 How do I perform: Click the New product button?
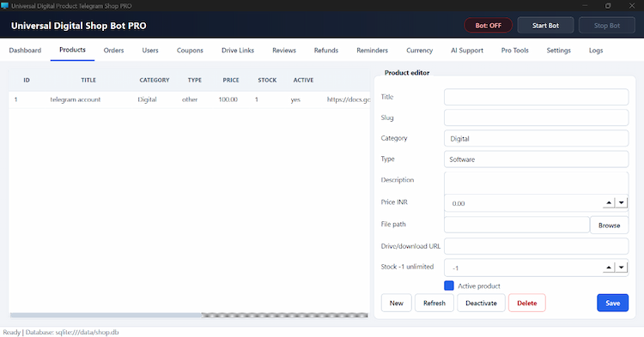coord(396,303)
